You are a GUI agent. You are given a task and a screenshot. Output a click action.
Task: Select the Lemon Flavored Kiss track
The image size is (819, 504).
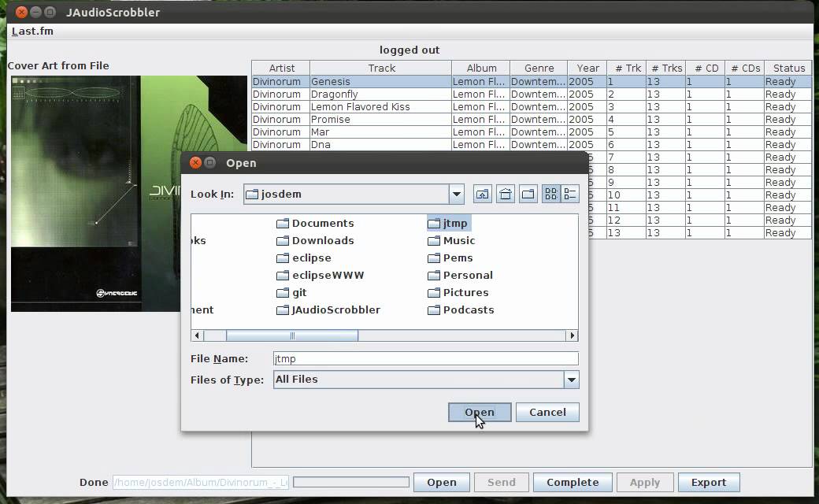532,106
